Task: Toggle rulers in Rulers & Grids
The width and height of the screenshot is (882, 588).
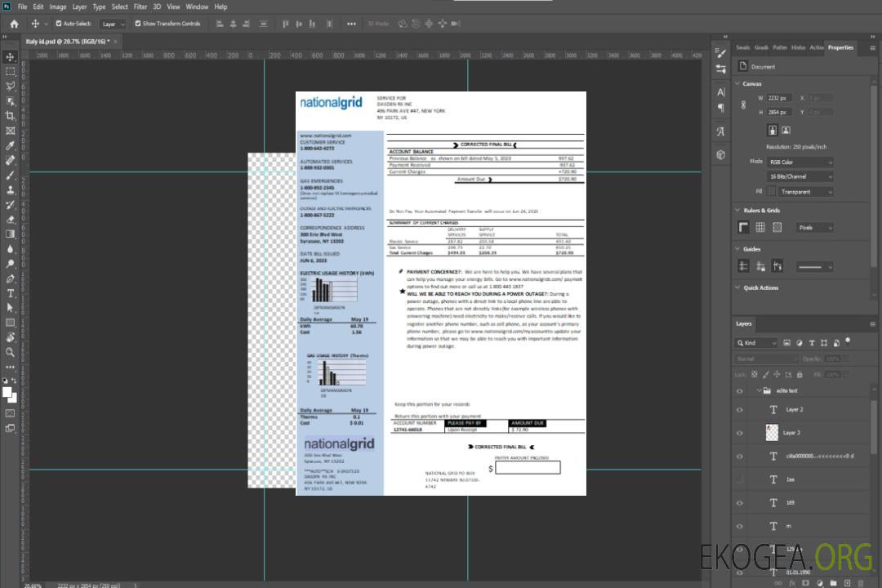Action: 744,227
